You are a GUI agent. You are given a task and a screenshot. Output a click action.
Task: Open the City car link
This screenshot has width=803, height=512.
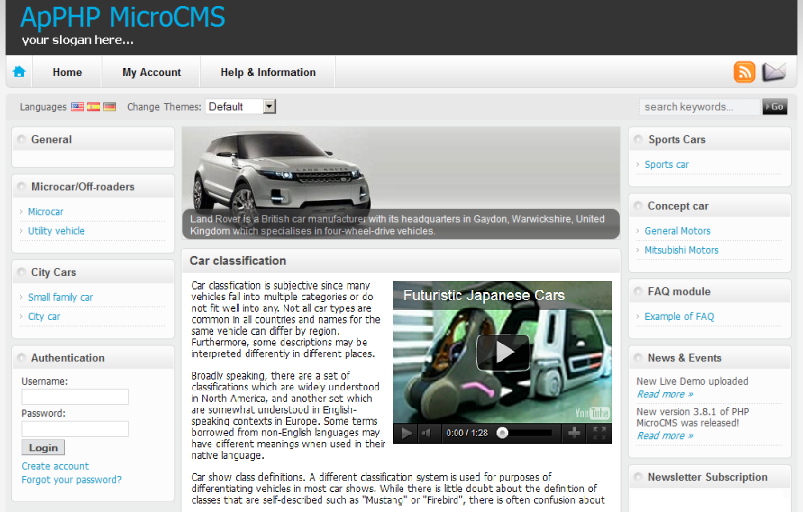click(44, 316)
